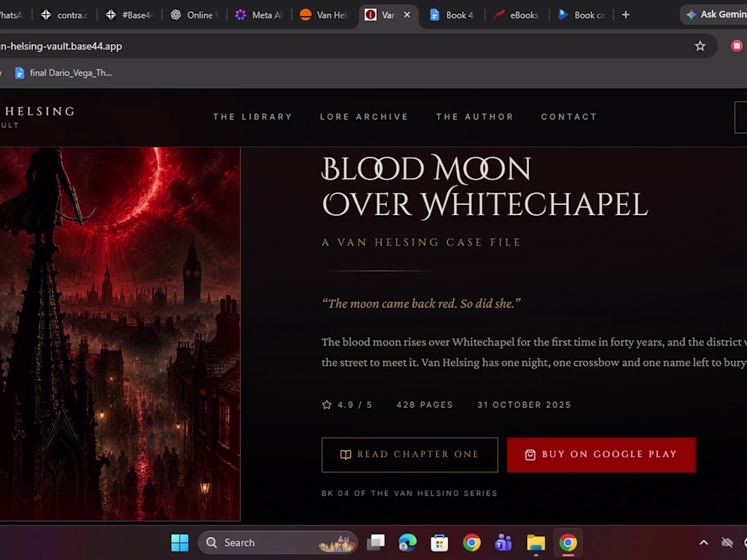Switch to the eBooks tab

pyautogui.click(x=516, y=15)
